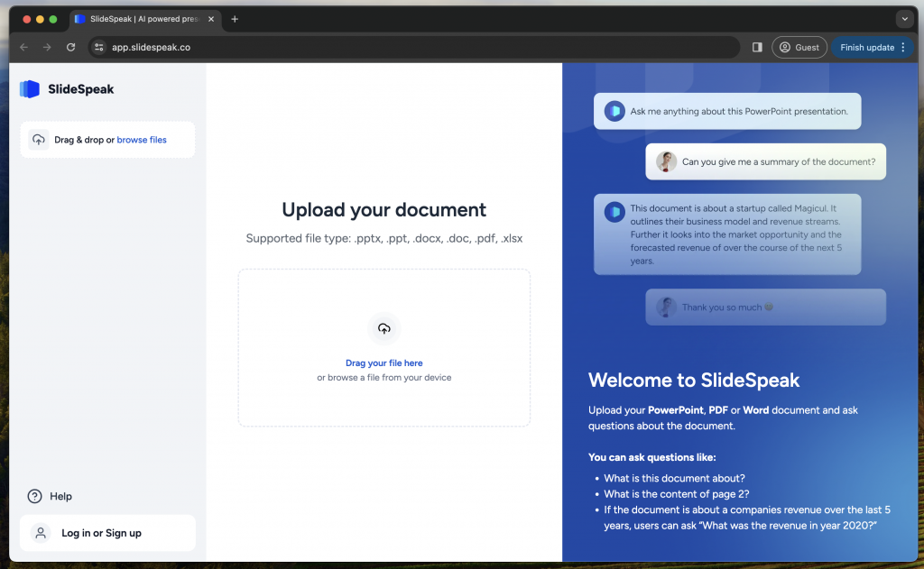The height and width of the screenshot is (569, 924).
Task: Click the SlideSpeak brand name text
Action: 80,89
